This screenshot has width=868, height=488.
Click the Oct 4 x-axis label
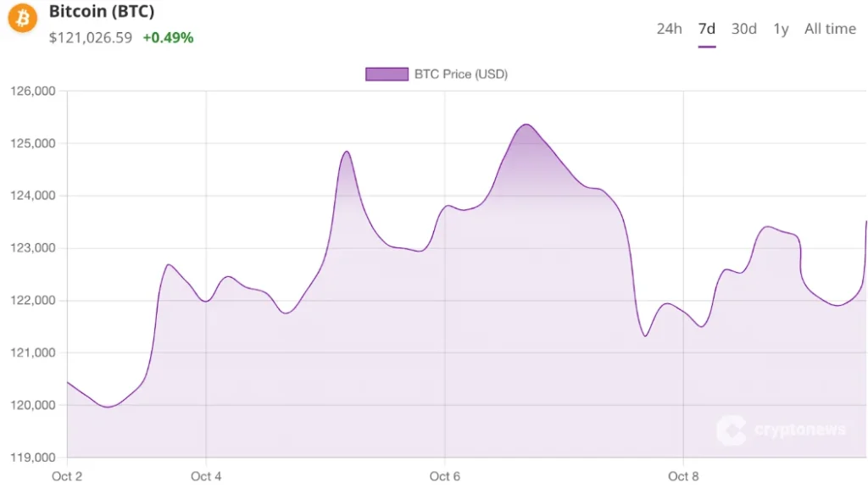click(x=206, y=476)
